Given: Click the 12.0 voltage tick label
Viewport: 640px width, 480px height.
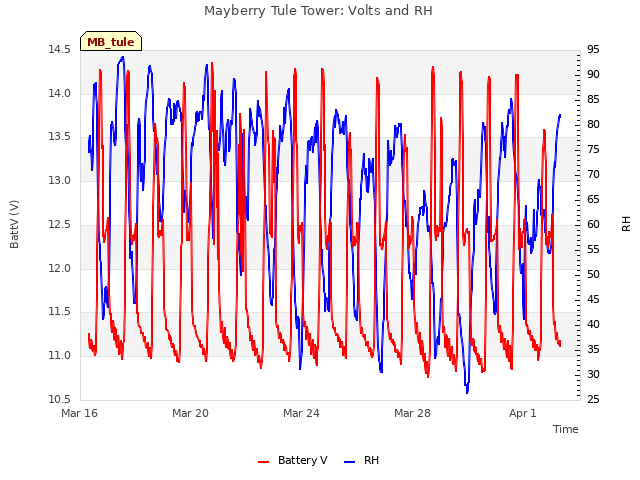Looking at the screenshot, I should [60, 268].
